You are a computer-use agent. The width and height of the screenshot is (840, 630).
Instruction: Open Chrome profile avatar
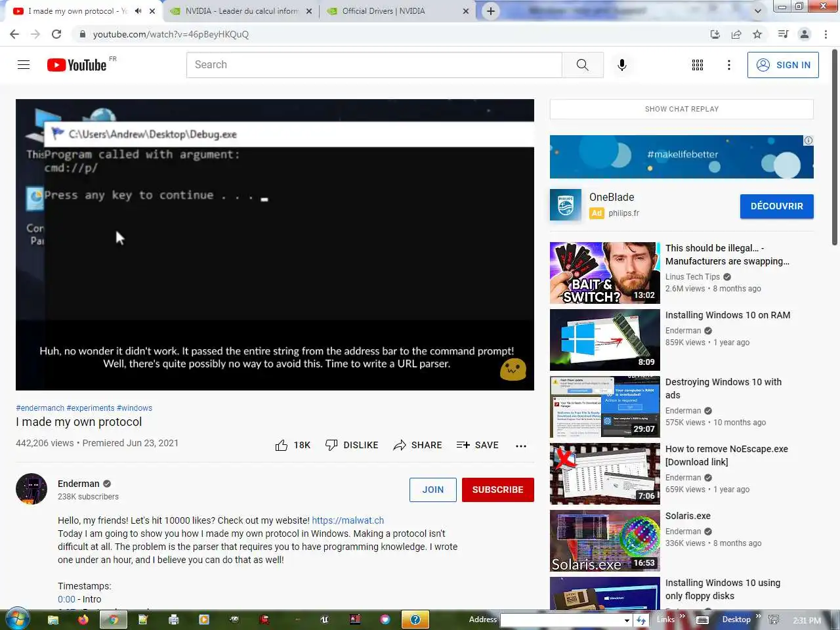coord(805,34)
